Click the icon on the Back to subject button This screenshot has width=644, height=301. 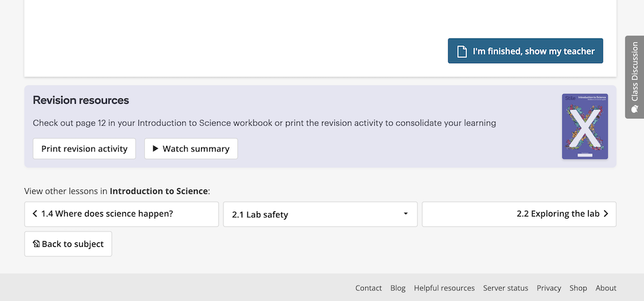[x=36, y=244]
